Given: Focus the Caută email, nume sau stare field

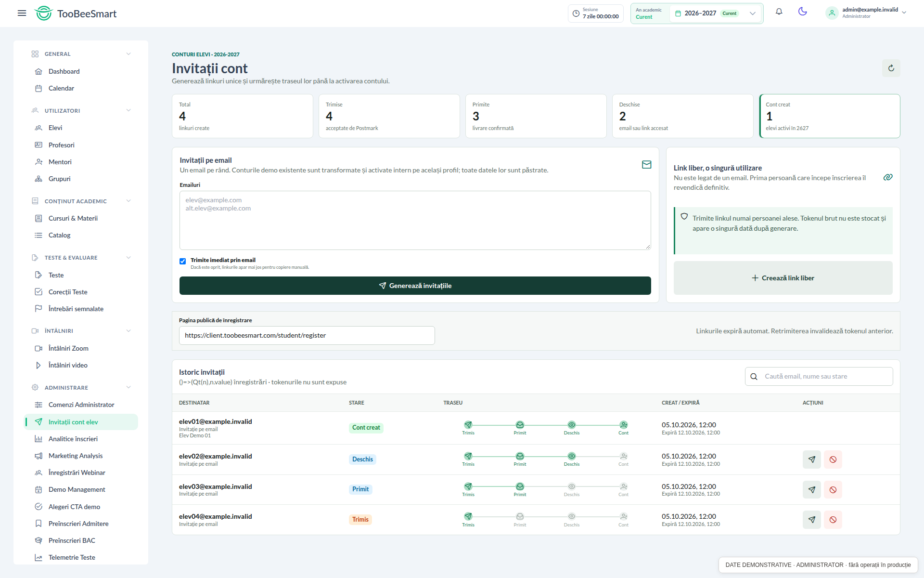Looking at the screenshot, I should click(x=819, y=377).
